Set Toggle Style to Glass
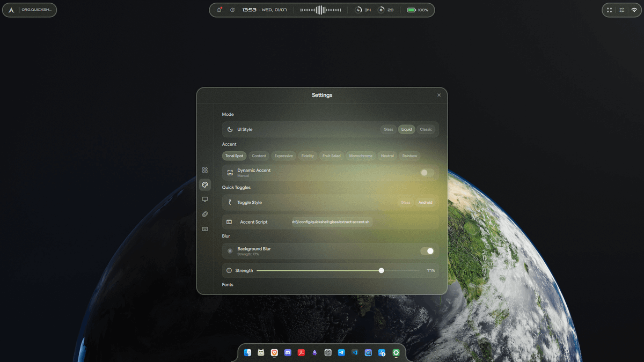644x362 pixels. tap(406, 203)
